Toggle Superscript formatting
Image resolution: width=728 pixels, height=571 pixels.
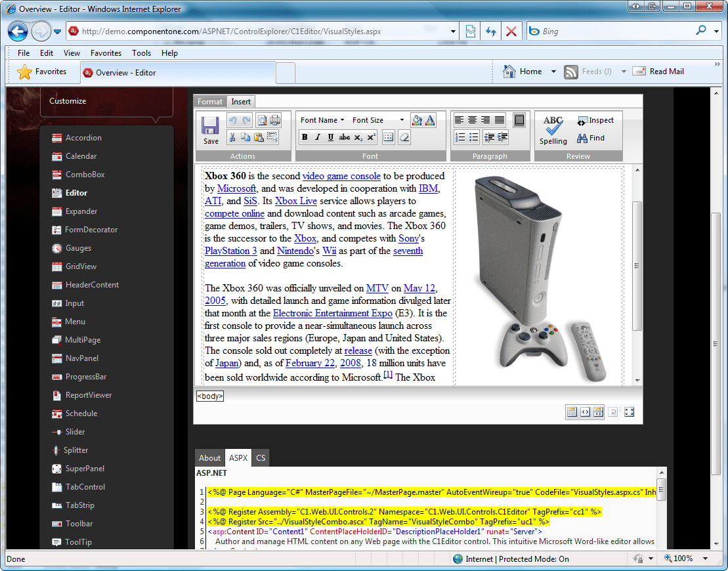click(371, 137)
